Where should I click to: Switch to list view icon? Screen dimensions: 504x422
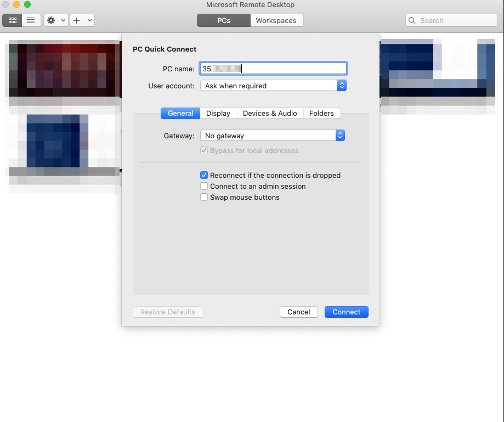coord(31,21)
